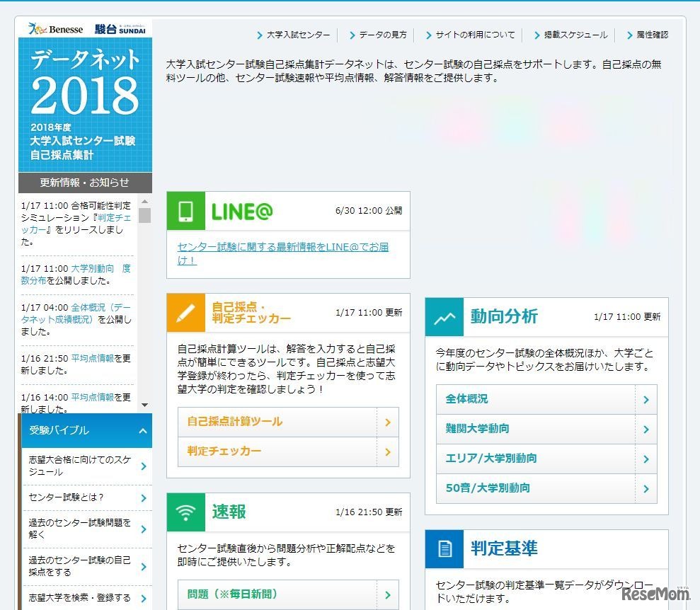Open 掲載スケジュール in top navigation

point(575,35)
